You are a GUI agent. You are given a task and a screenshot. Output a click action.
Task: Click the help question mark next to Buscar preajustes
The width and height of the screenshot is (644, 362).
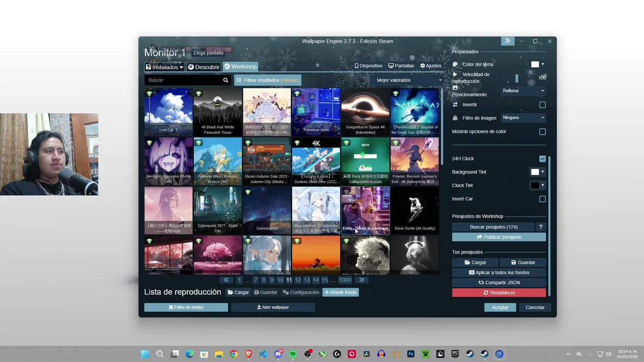541,227
